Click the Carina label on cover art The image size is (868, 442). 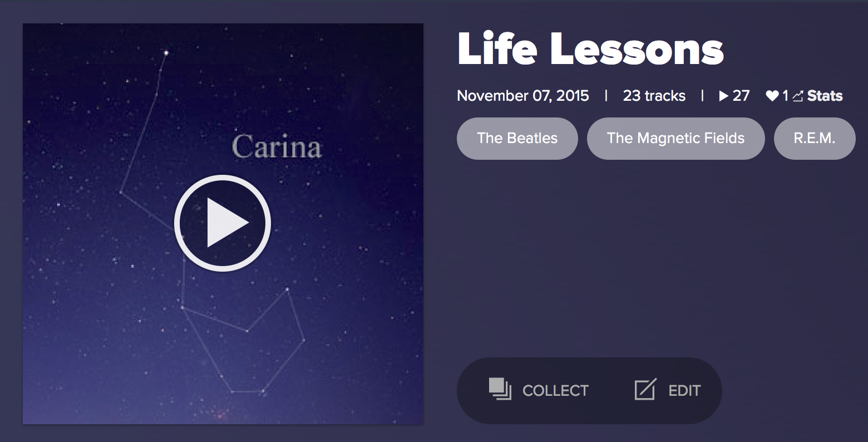(277, 147)
